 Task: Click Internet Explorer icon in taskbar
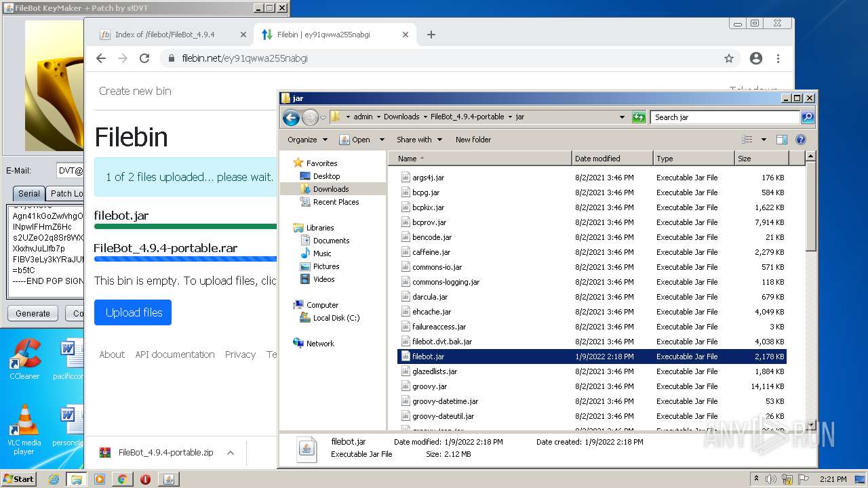click(54, 479)
